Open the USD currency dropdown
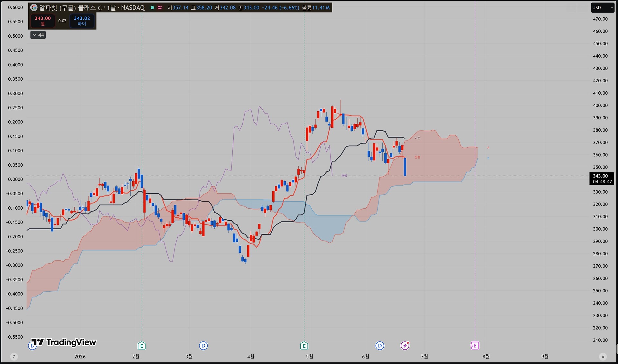Viewport: 618px width, 364px height. 603,7
